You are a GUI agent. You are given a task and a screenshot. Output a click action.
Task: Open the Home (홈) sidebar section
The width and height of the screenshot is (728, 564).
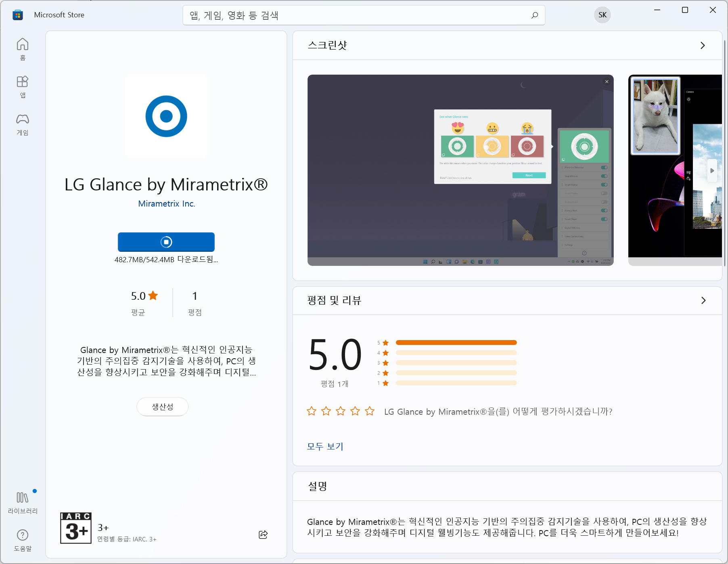click(x=23, y=49)
